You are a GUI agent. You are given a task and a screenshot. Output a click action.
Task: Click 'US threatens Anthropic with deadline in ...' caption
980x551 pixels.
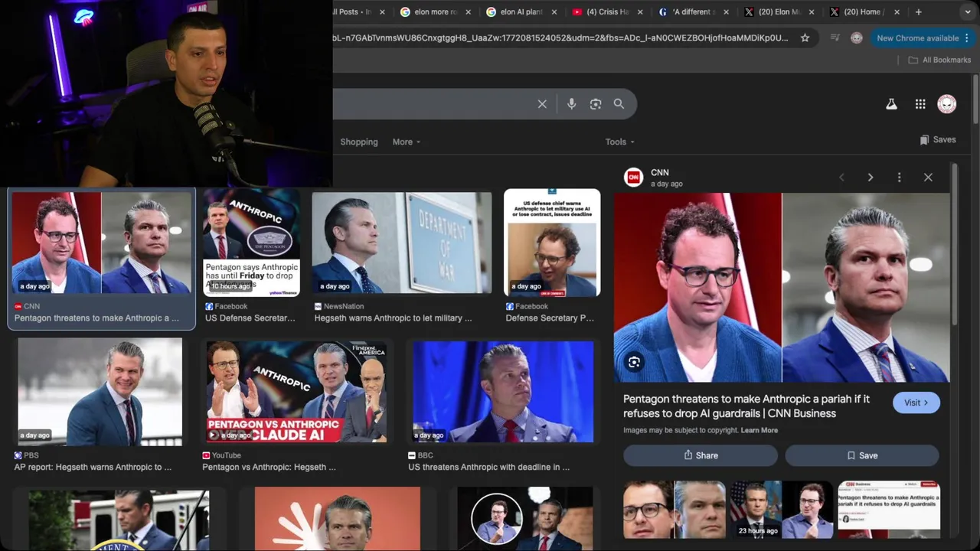click(488, 467)
